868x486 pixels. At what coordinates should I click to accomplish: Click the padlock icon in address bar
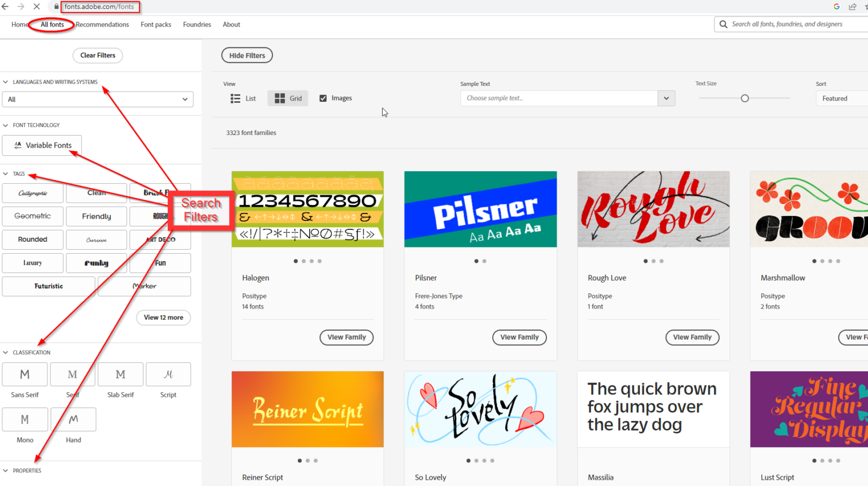(56, 7)
